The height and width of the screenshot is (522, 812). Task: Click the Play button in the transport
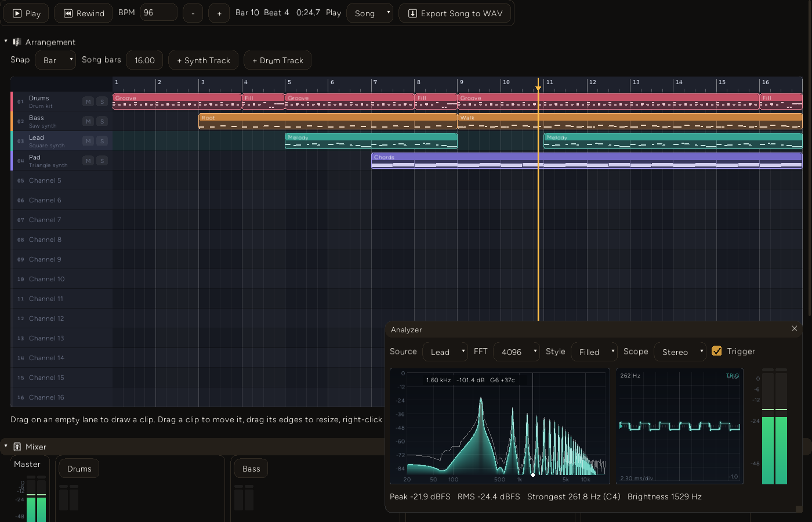tap(26, 13)
